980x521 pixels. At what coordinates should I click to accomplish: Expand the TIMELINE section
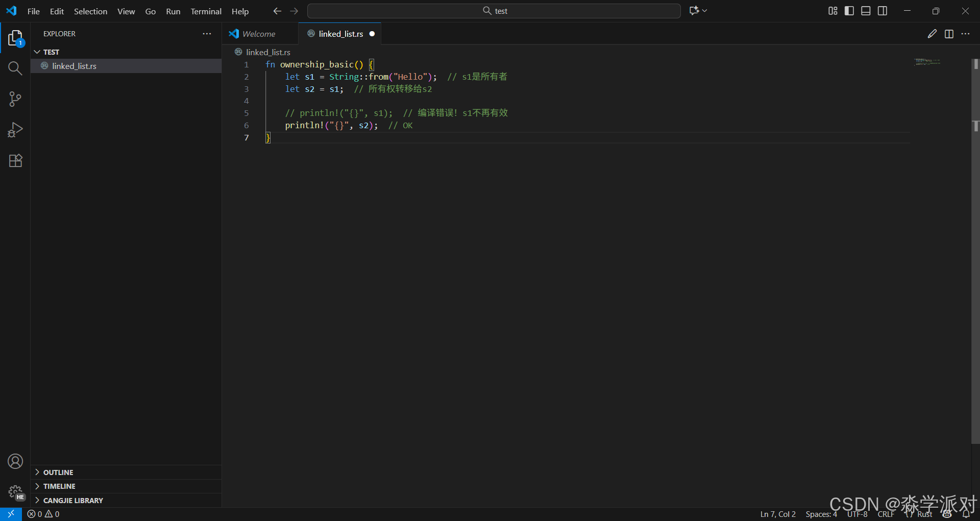pyautogui.click(x=126, y=486)
